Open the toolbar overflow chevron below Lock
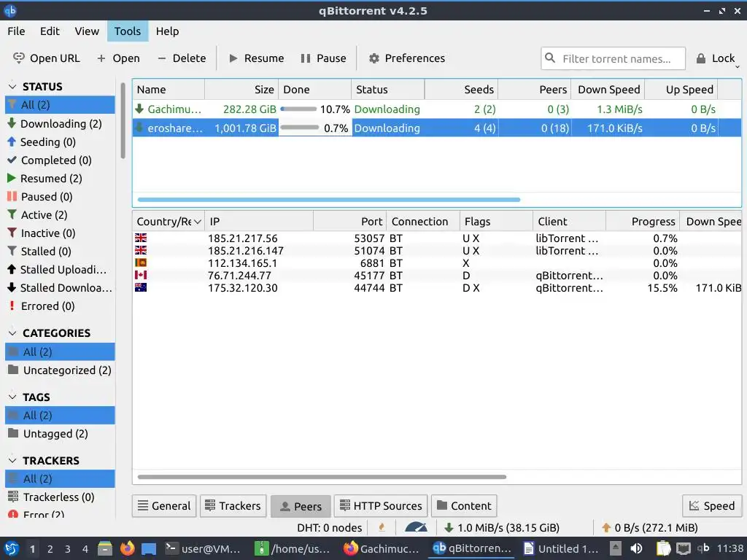Screen dimensions: 747x560 click(x=737, y=67)
